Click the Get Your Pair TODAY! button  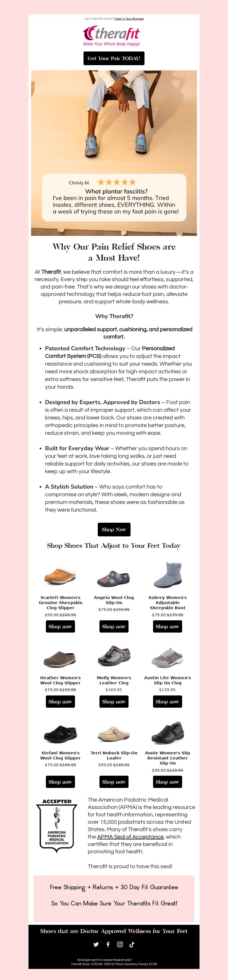(114, 58)
